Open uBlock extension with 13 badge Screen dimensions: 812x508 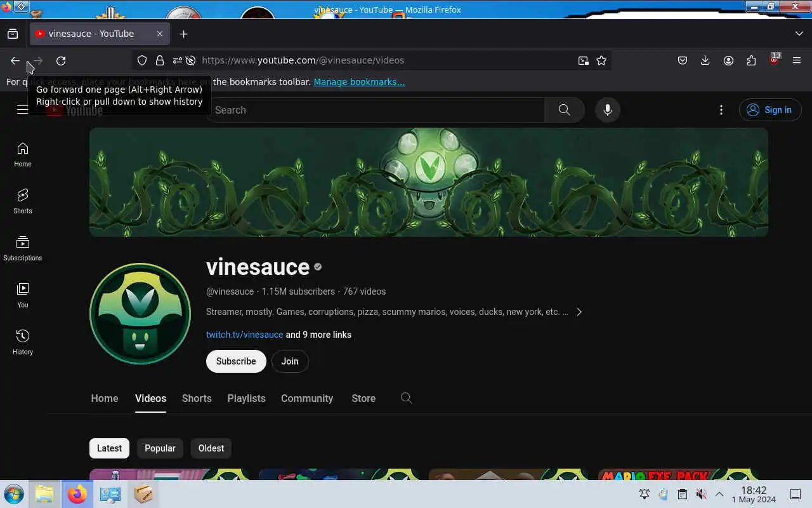(774, 60)
